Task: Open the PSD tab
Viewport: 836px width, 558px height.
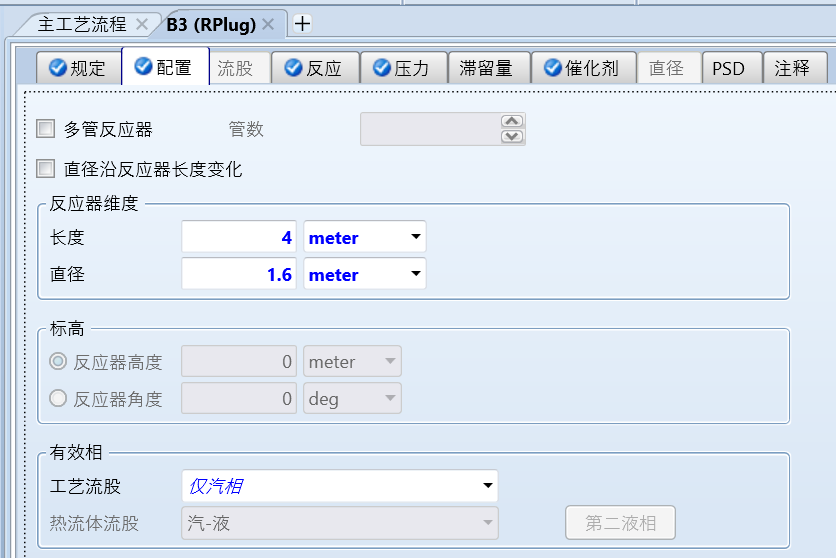Action: click(x=733, y=68)
